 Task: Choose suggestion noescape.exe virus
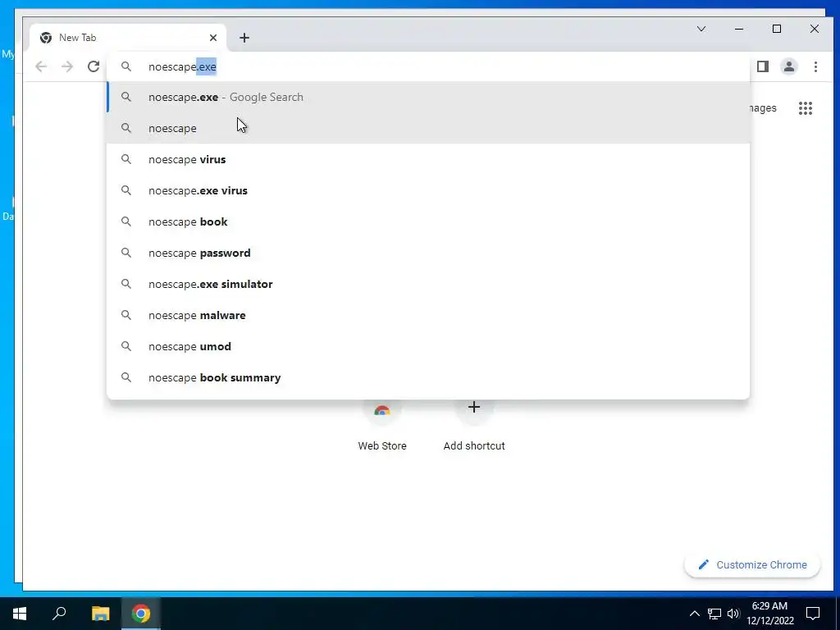428,190
